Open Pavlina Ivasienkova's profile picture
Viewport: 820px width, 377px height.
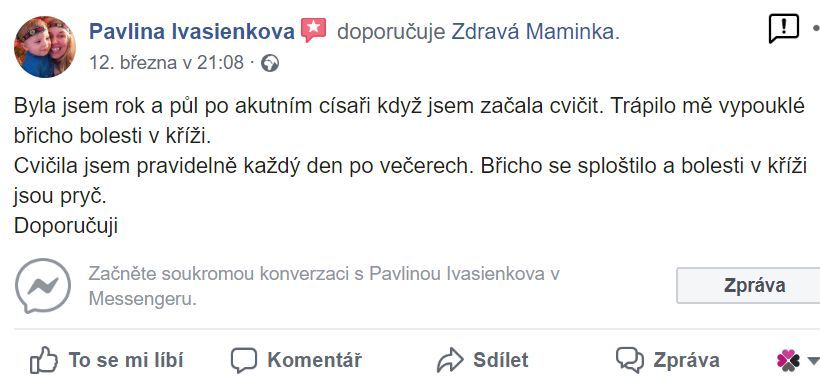coord(44,47)
